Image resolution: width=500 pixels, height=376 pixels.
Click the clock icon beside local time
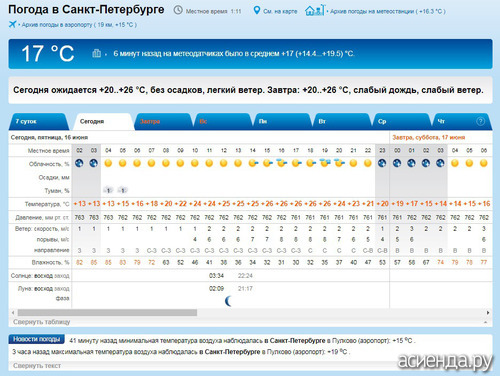tap(178, 10)
